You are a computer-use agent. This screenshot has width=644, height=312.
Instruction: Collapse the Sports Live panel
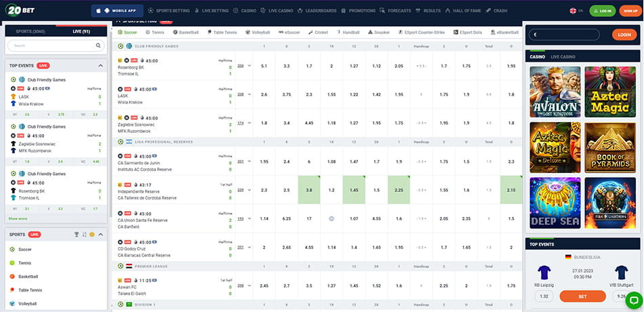(100, 234)
